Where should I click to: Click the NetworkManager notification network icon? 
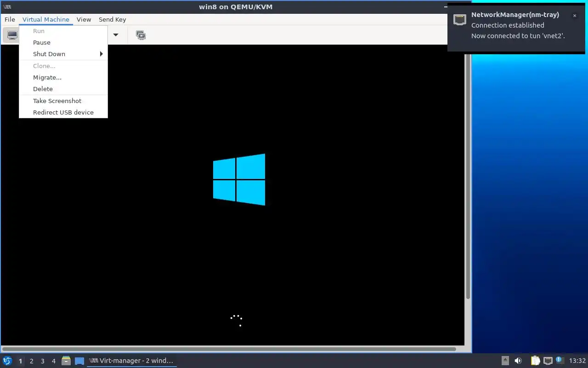(x=460, y=19)
